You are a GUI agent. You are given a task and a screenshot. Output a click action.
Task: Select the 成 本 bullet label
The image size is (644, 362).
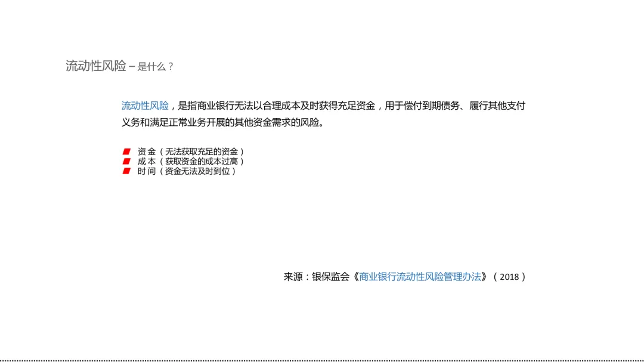coord(147,162)
